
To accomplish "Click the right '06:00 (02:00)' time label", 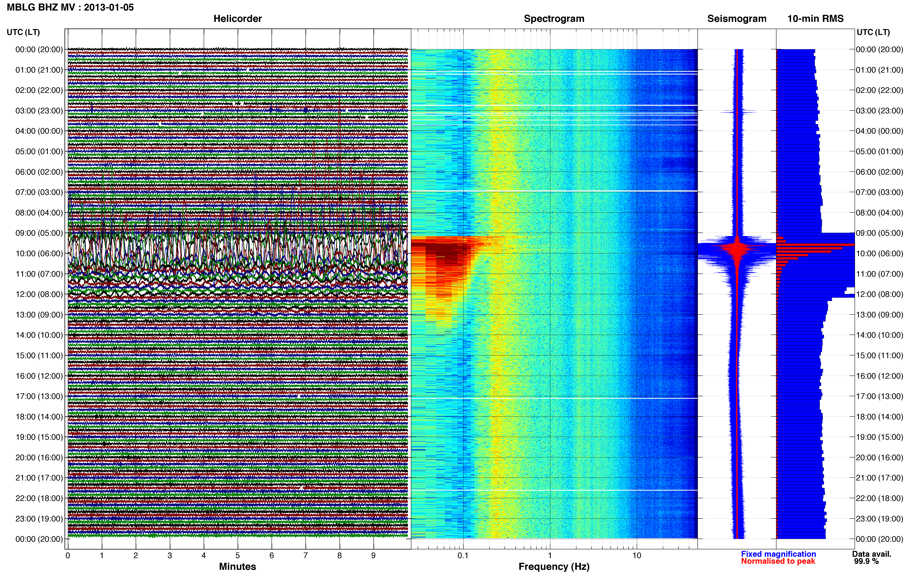I will point(879,172).
